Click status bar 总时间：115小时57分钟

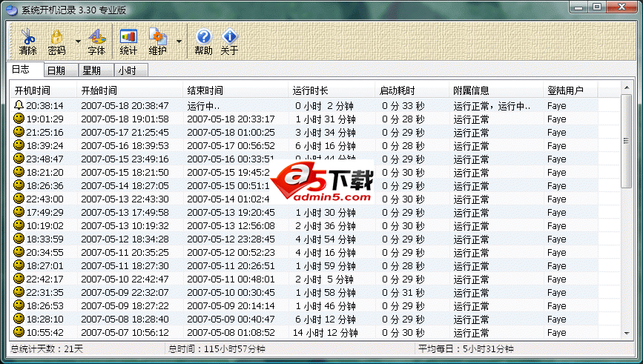pyautogui.click(x=217, y=349)
